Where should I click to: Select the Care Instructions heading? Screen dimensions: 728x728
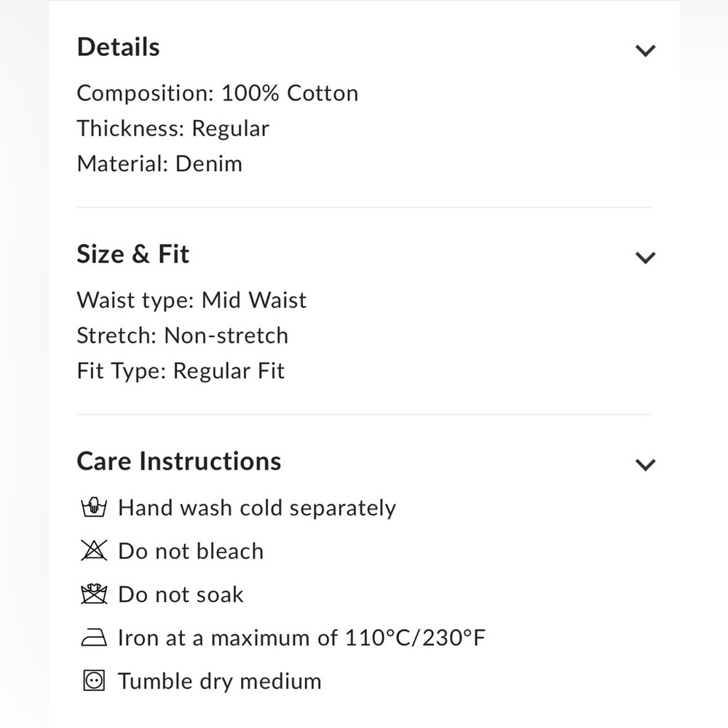(179, 461)
